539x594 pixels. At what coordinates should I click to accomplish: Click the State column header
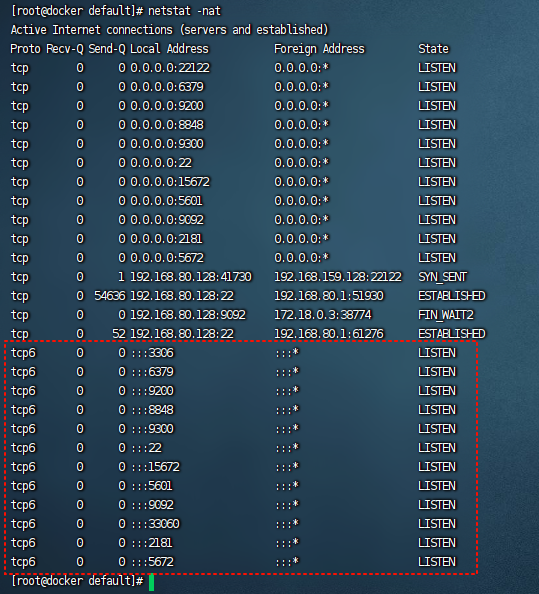pyautogui.click(x=433, y=49)
